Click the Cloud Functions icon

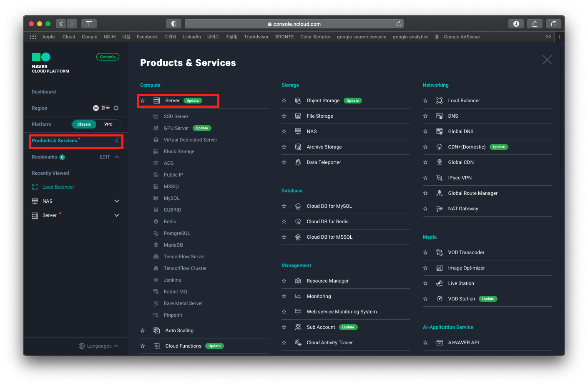[x=157, y=346]
